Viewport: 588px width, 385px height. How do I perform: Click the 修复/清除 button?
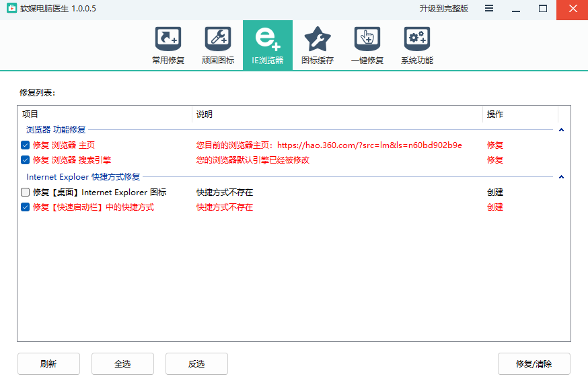534,364
